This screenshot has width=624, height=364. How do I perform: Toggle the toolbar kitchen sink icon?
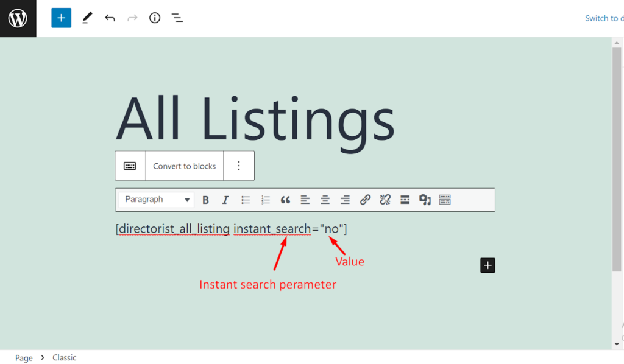[x=444, y=200]
